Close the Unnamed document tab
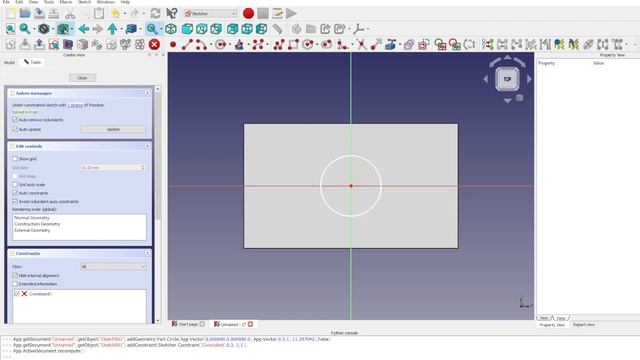640x360 pixels. 251,324
